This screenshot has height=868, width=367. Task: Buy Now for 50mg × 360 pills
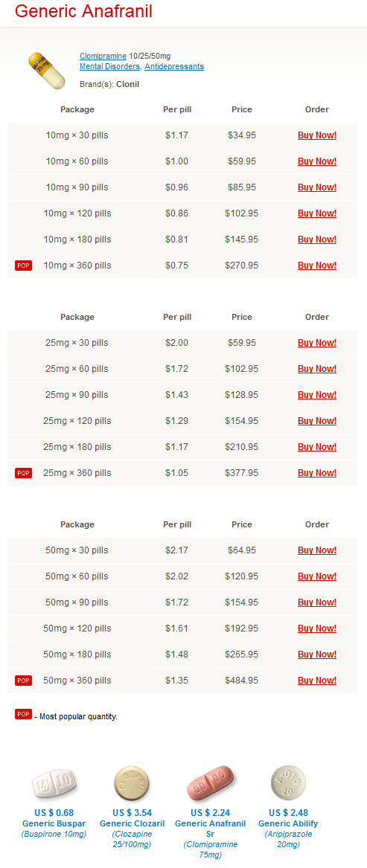317,681
